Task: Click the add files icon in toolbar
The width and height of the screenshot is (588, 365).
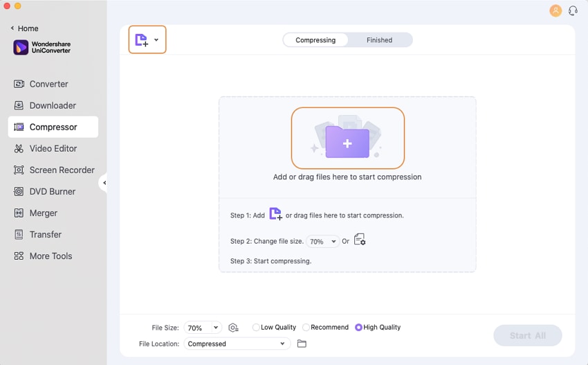Action: [x=141, y=40]
